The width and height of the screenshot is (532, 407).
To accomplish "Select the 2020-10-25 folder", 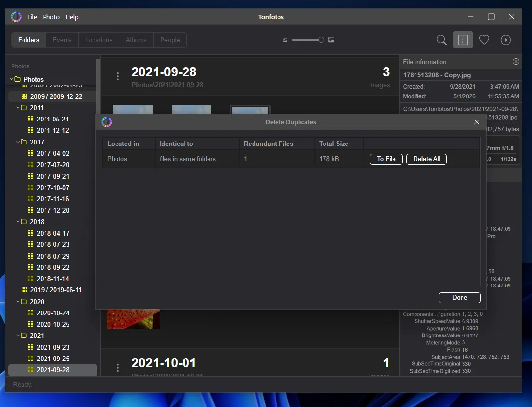I will pos(52,325).
